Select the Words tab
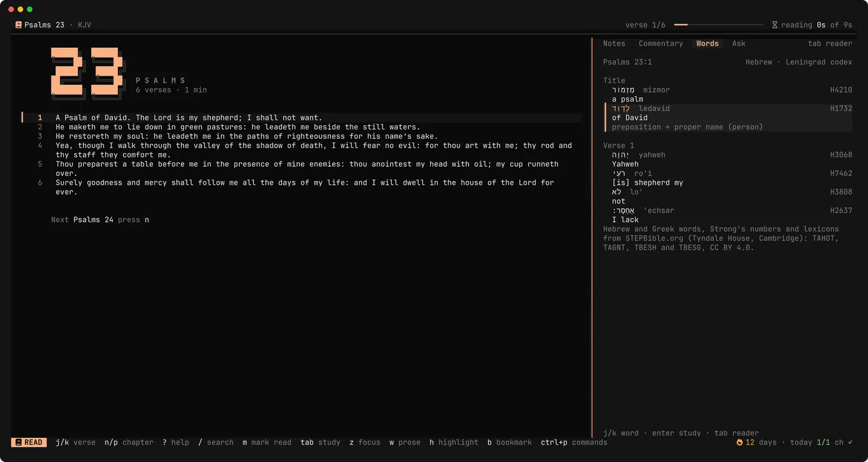The image size is (868, 462). pos(707,43)
